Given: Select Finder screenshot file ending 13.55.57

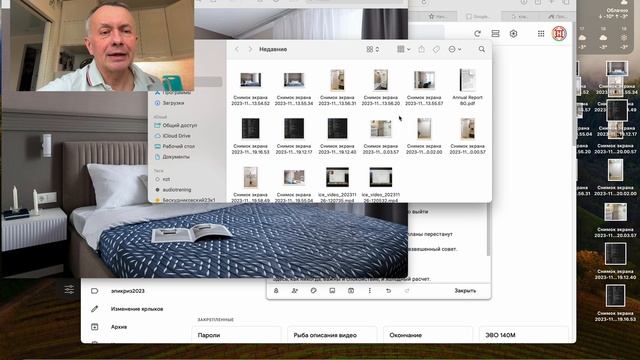Looking at the screenshot, I should click(424, 88).
